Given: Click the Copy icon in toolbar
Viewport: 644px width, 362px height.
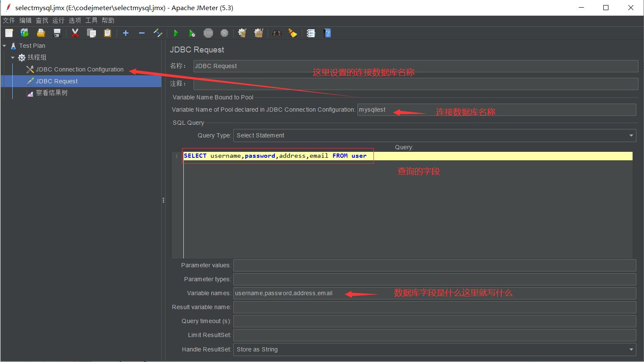Looking at the screenshot, I should [x=91, y=33].
